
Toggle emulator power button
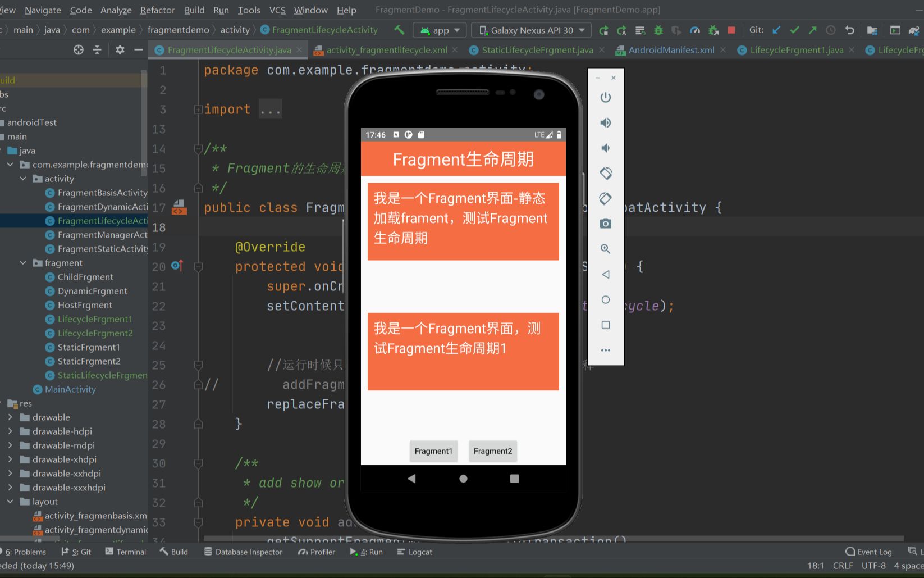pos(605,97)
